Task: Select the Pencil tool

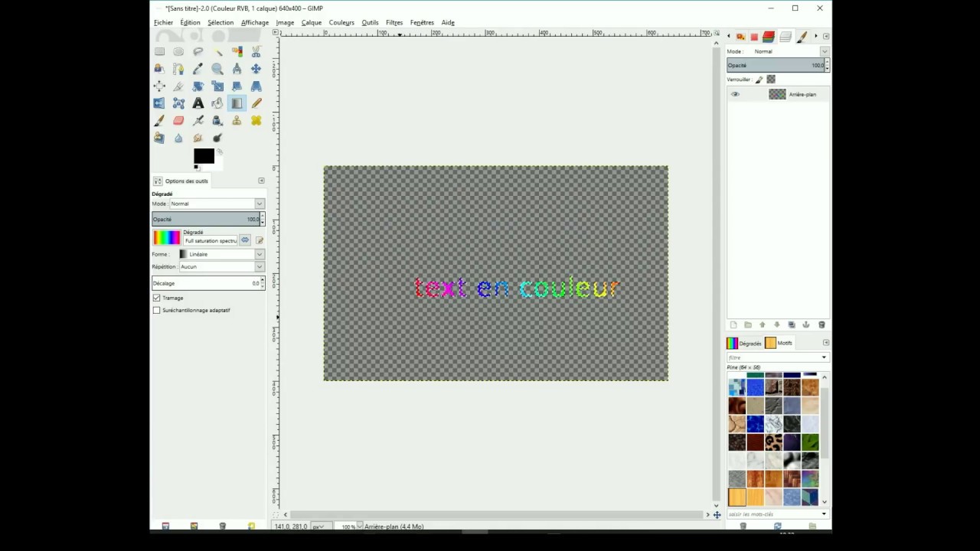Action: tap(256, 103)
